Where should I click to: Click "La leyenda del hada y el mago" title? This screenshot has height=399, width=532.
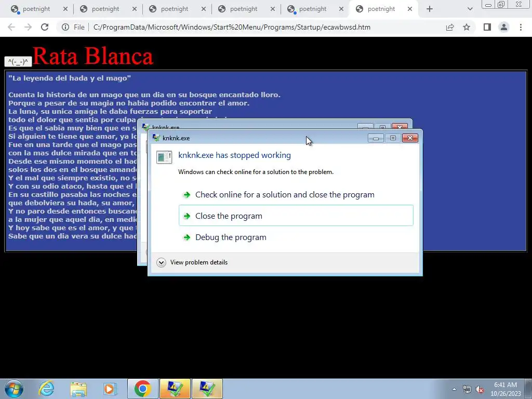[x=70, y=78]
